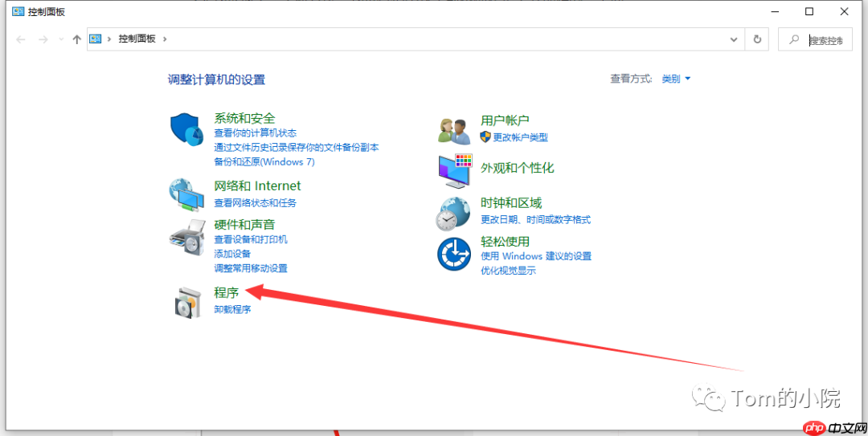Viewport: 868px width, 436px height.
Task: Close the Control Panel window
Action: point(844,11)
